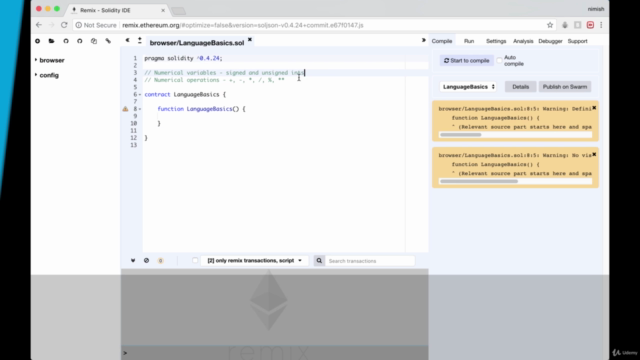Go back with browser back arrow
This screenshot has height=360, width=640.
[39, 25]
